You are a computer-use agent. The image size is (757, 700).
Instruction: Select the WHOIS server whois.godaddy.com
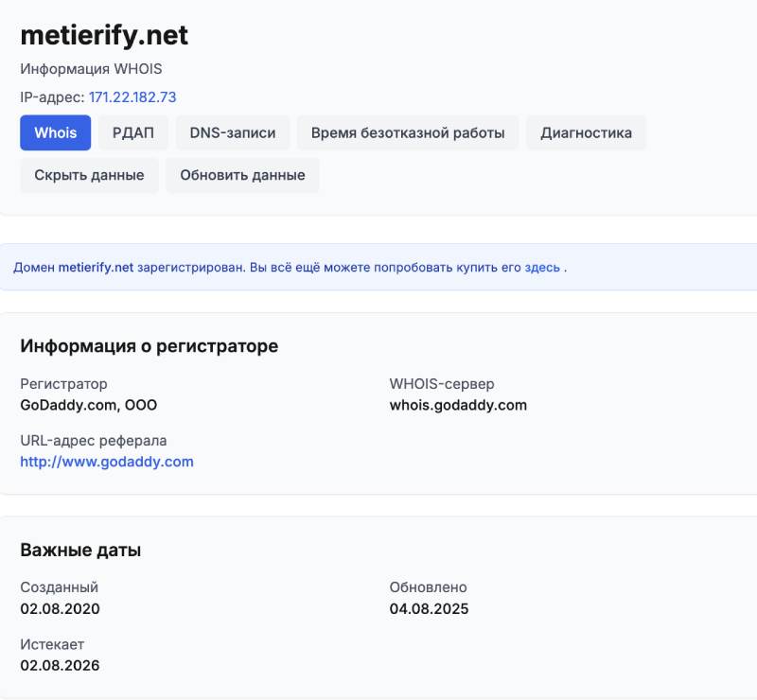pyautogui.click(x=459, y=405)
